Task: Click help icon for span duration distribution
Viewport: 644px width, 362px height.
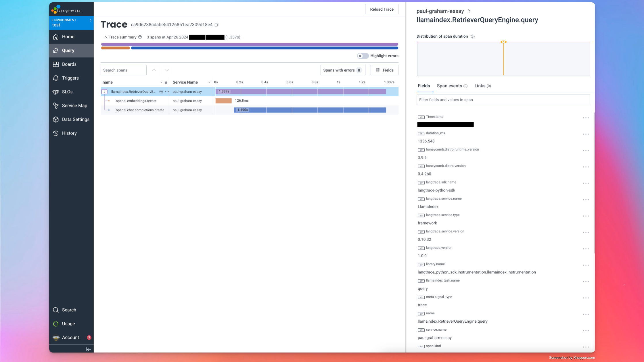Action: point(473,36)
